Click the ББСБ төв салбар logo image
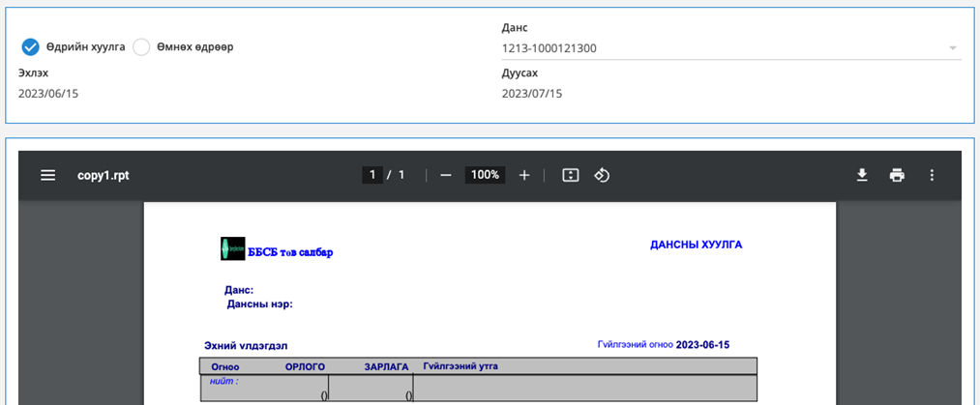This screenshot has width=980, height=405. (x=233, y=248)
